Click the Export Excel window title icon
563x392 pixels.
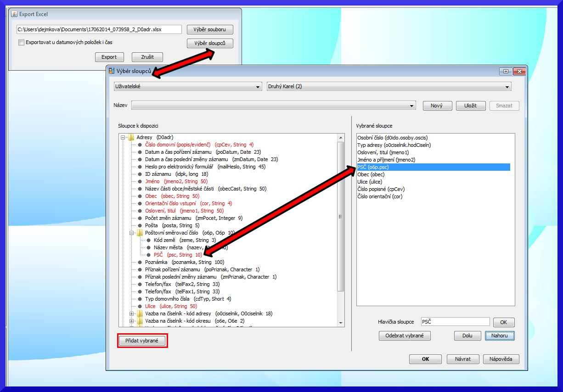pos(14,14)
